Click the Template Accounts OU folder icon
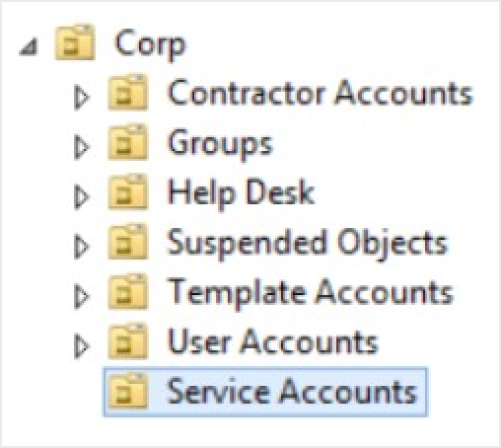This screenshot has width=501, height=448. 128,291
